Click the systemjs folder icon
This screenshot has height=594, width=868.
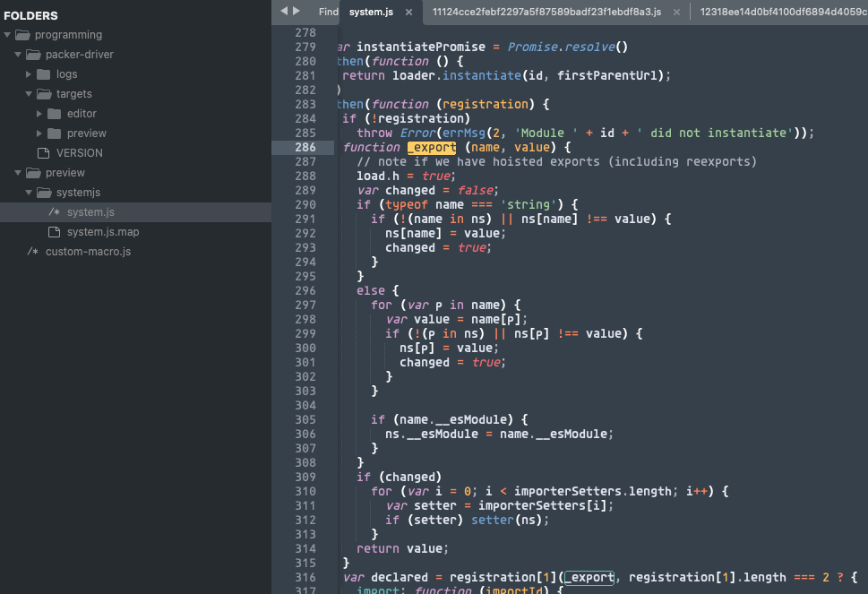point(44,193)
